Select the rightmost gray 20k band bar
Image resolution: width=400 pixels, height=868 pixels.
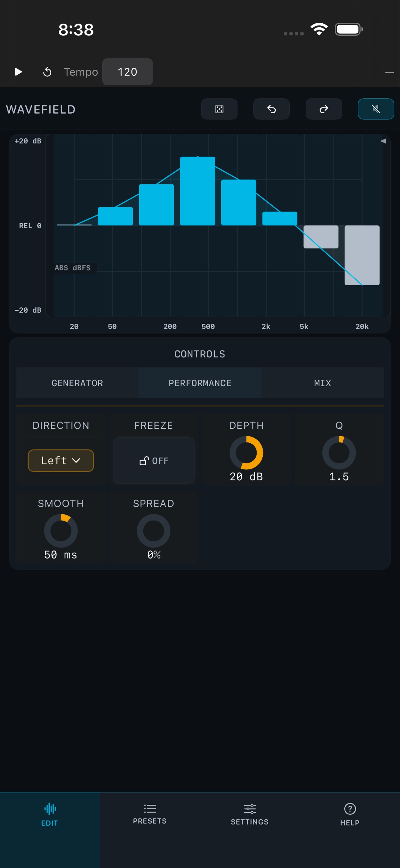[x=362, y=255]
